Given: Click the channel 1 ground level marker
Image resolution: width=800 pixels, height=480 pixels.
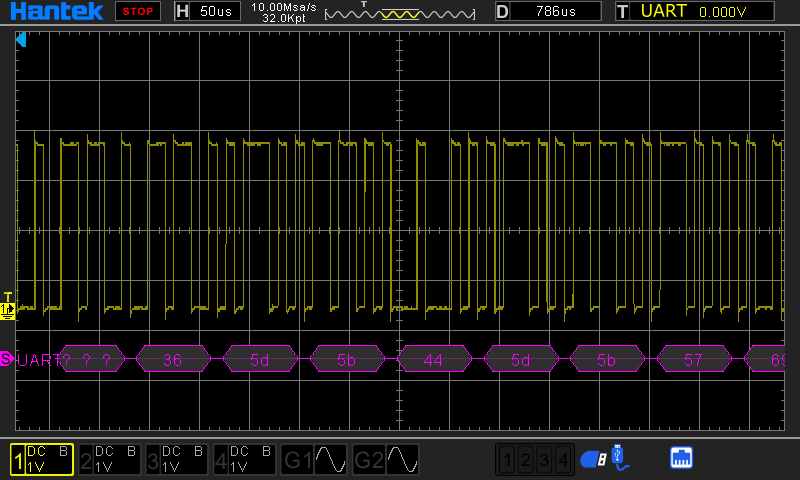Looking at the screenshot, I should point(8,309).
